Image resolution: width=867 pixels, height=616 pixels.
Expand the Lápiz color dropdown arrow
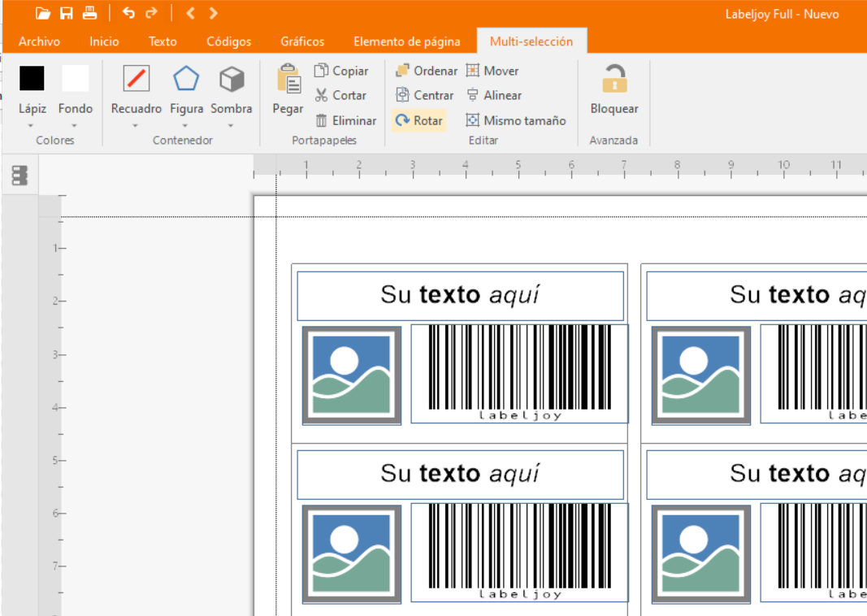[x=31, y=126]
